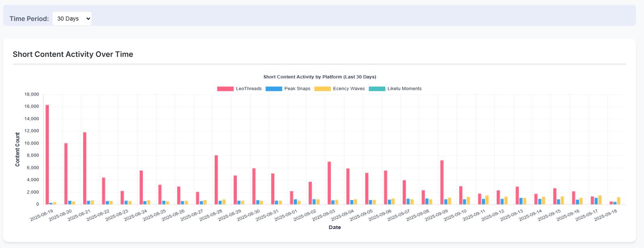This screenshot has height=248, width=644.
Task: Toggle Liketu Moments legend text label
Action: point(404,89)
